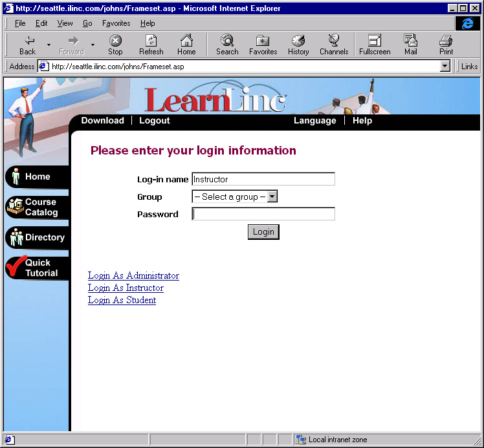The image size is (484, 448).
Task: Click the page icon in the Address bar
Action: pyautogui.click(x=44, y=67)
